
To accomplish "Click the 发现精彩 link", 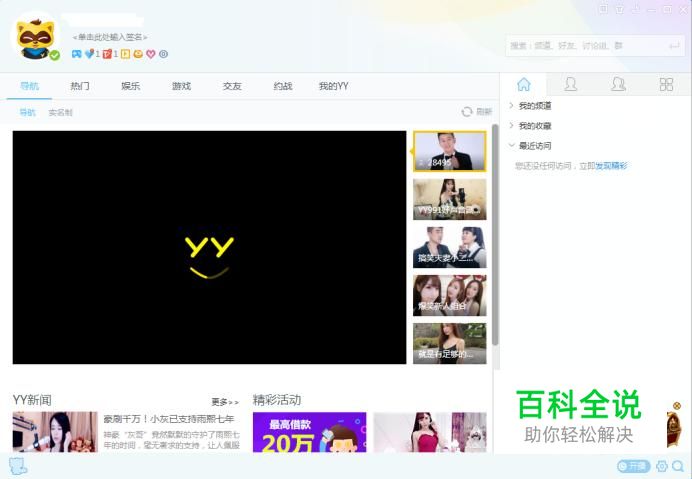I will coord(611,166).
